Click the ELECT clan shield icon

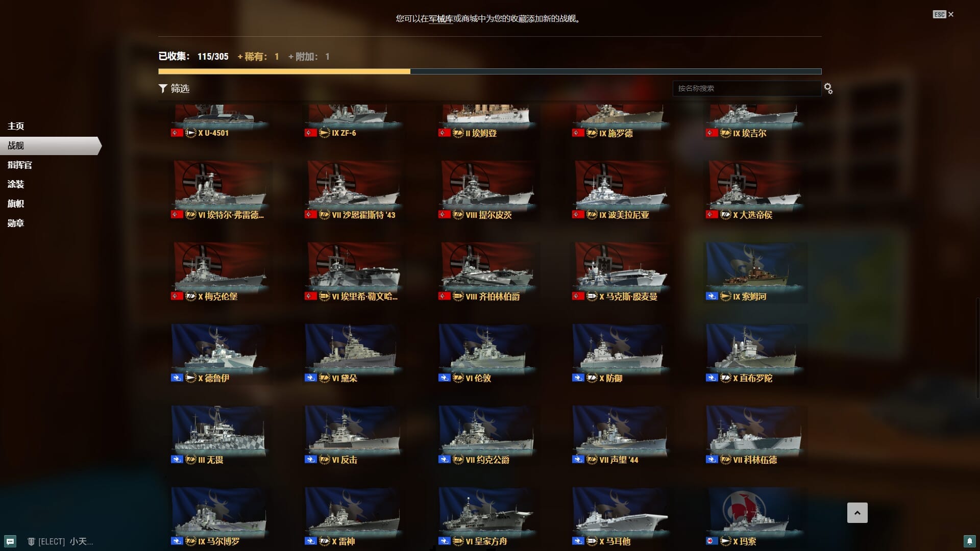(31, 541)
